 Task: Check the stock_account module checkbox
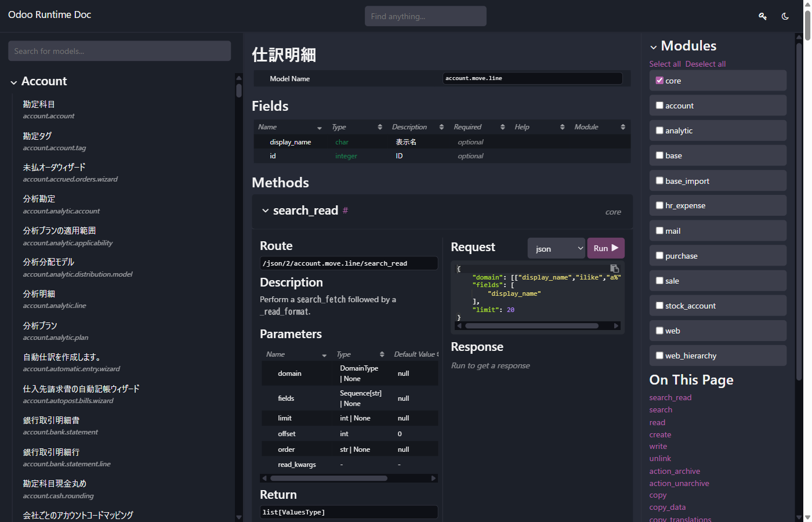click(x=659, y=306)
